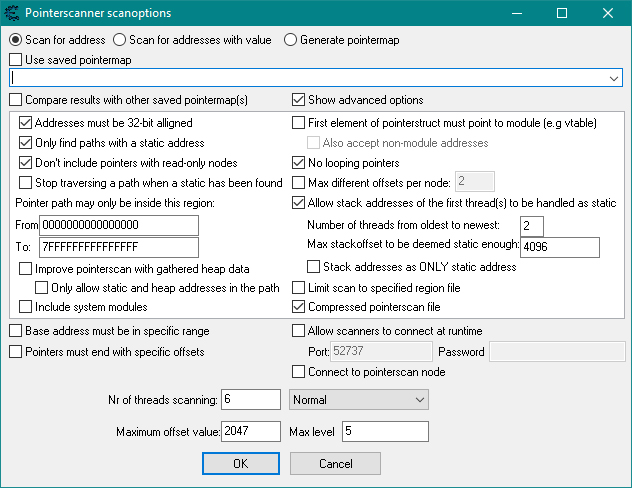Click the Max level input field

point(385,431)
